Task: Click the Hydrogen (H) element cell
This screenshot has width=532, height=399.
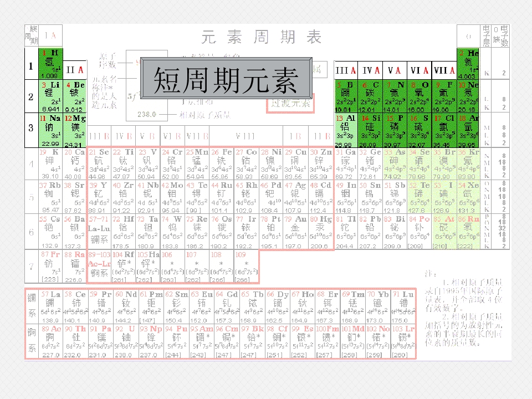Action: pyautogui.click(x=51, y=64)
